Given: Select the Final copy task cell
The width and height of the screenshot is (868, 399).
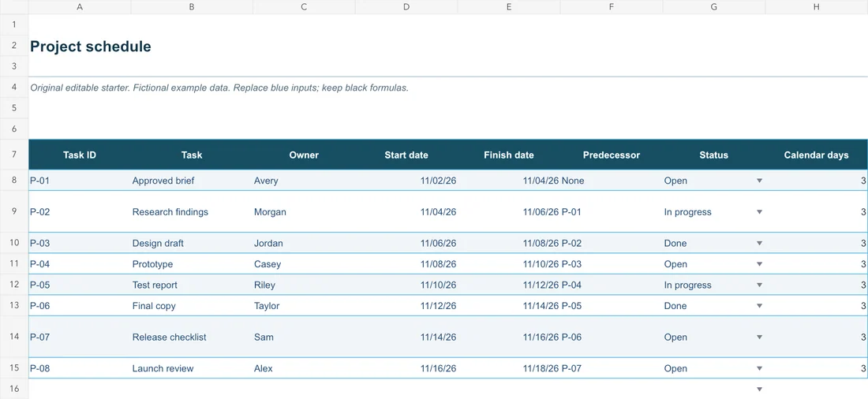Looking at the screenshot, I should (192, 305).
